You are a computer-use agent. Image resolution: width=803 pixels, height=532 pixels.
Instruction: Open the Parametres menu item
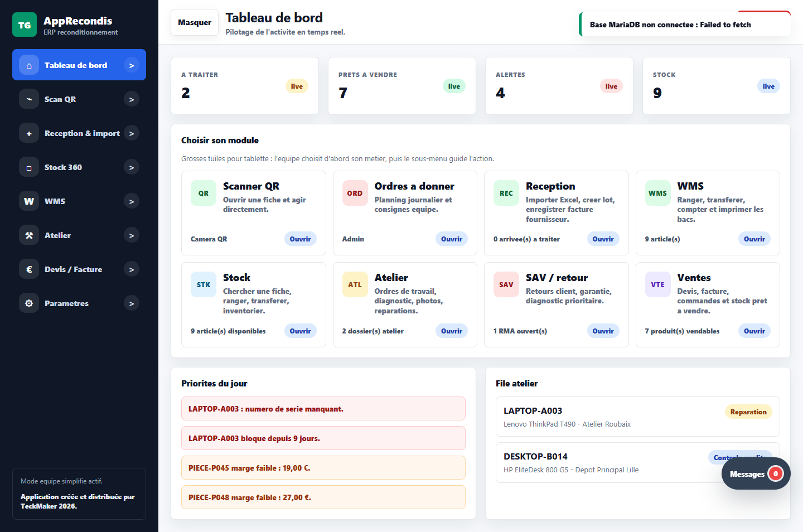pyautogui.click(x=79, y=303)
